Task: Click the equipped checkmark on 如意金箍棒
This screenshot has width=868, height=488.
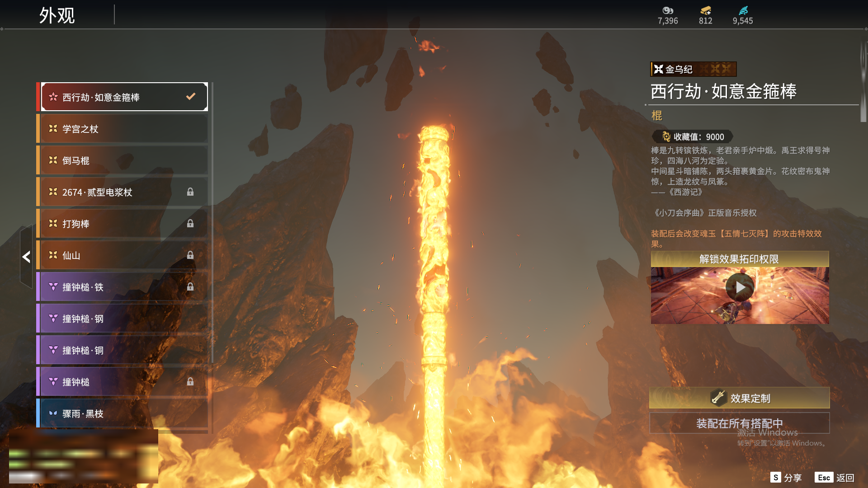Action: (191, 96)
